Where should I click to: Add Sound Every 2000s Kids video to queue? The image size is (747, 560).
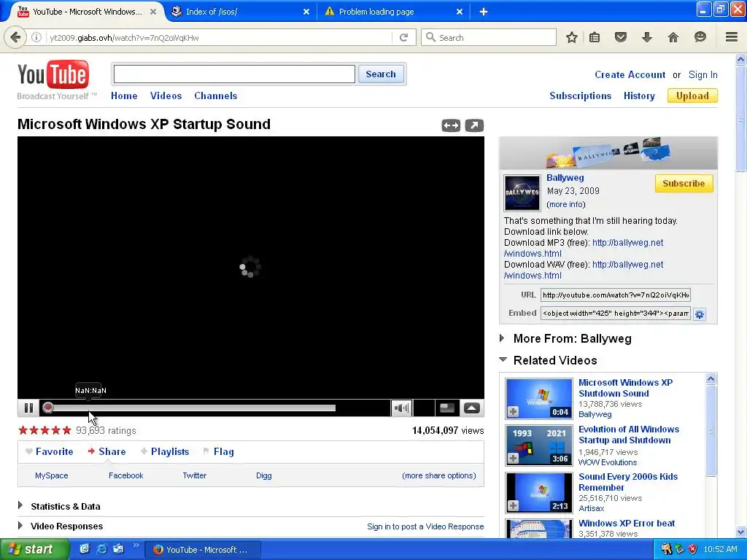[513, 506]
